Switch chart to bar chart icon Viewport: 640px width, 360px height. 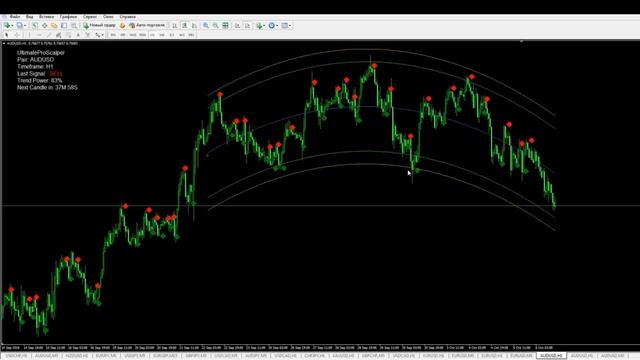click(x=175, y=25)
